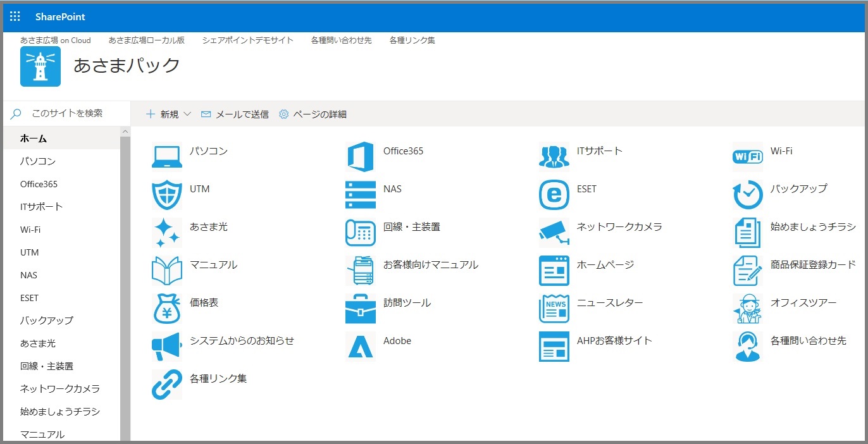The image size is (868, 444).
Task: Click the システムからのお知らせ tile label
Action: pos(242,341)
